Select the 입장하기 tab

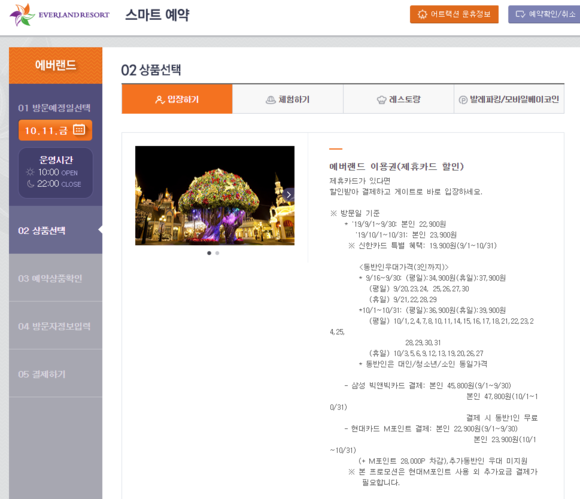pyautogui.click(x=177, y=99)
